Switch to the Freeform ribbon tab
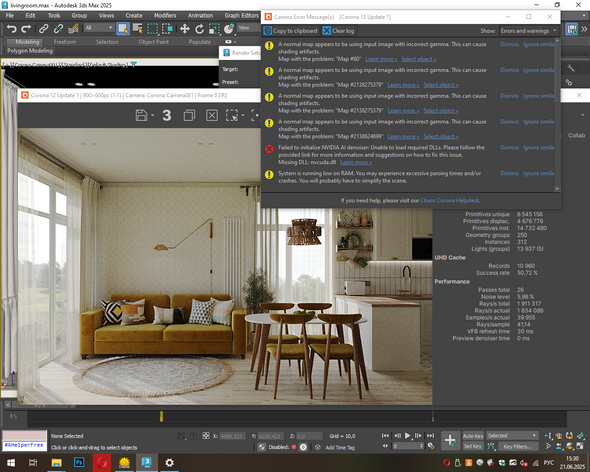The height and width of the screenshot is (472, 590). 65,42
